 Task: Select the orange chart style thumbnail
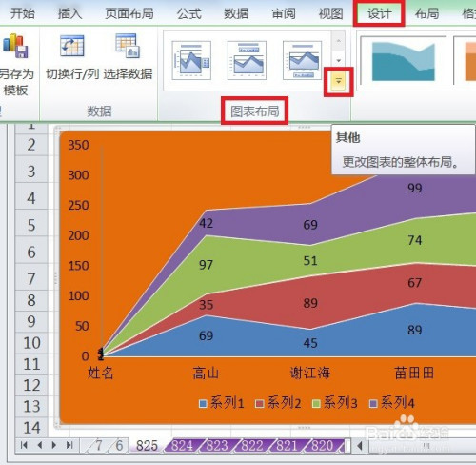point(465,61)
